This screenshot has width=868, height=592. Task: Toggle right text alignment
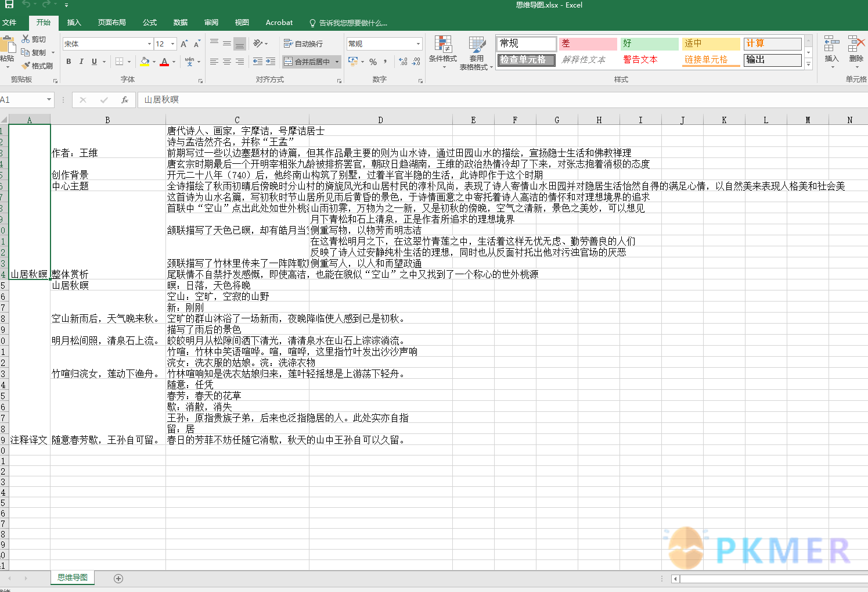(x=240, y=62)
